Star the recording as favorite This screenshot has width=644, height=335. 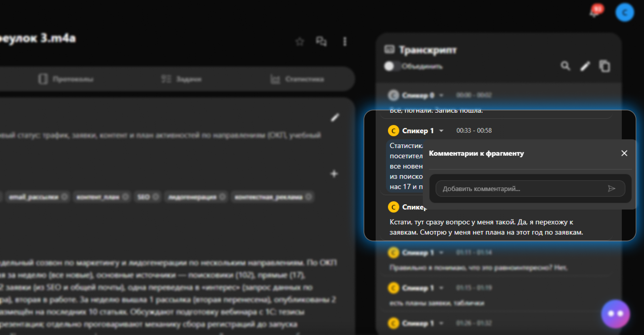[300, 41]
